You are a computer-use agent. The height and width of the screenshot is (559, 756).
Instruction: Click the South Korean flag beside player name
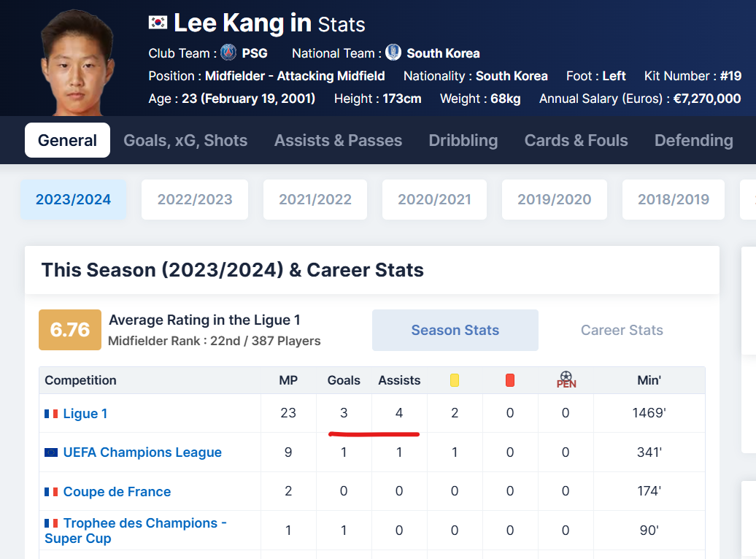click(x=158, y=22)
